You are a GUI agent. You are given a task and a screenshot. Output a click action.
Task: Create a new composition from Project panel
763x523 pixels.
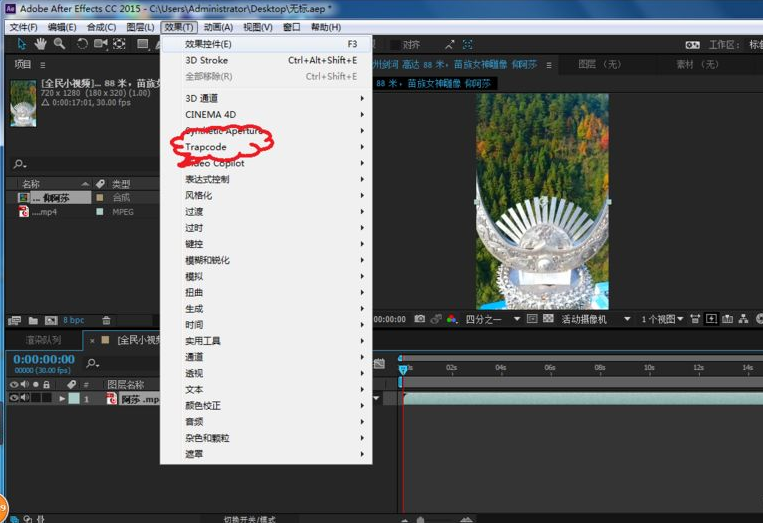coord(51,320)
